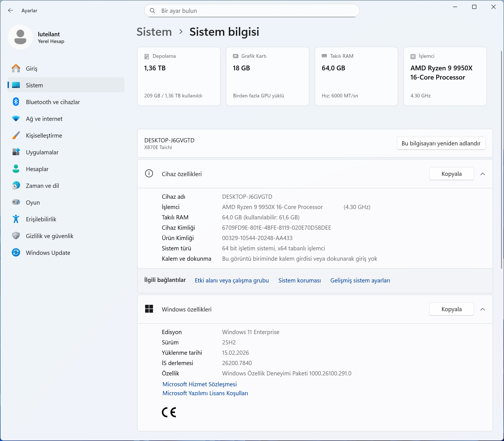This screenshot has height=441, width=504.
Task: Click the X870E Taichi model text
Action: (158, 147)
